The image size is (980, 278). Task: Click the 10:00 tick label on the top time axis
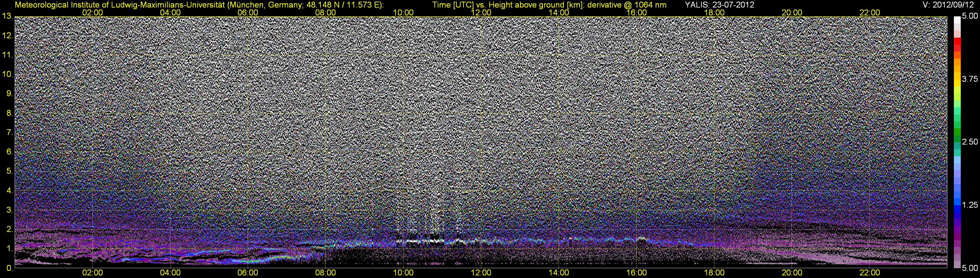[x=403, y=12]
